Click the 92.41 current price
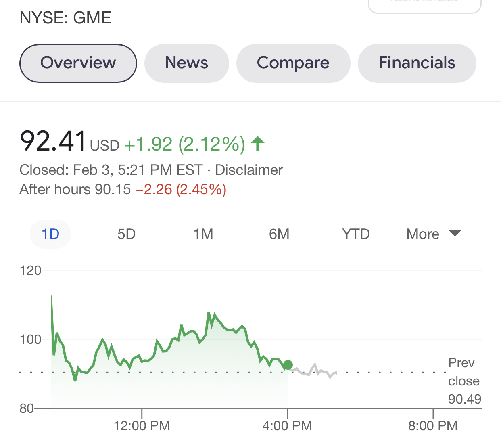 click(x=53, y=142)
